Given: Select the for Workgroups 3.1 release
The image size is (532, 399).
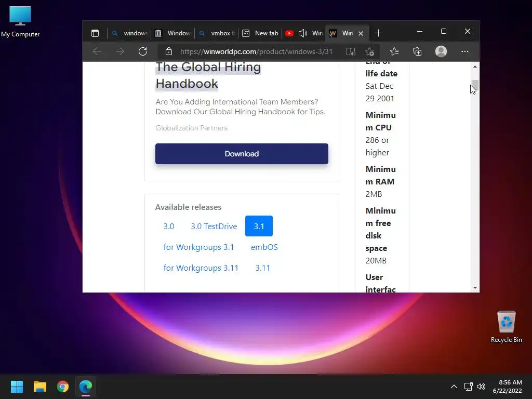Looking at the screenshot, I should pos(198,247).
